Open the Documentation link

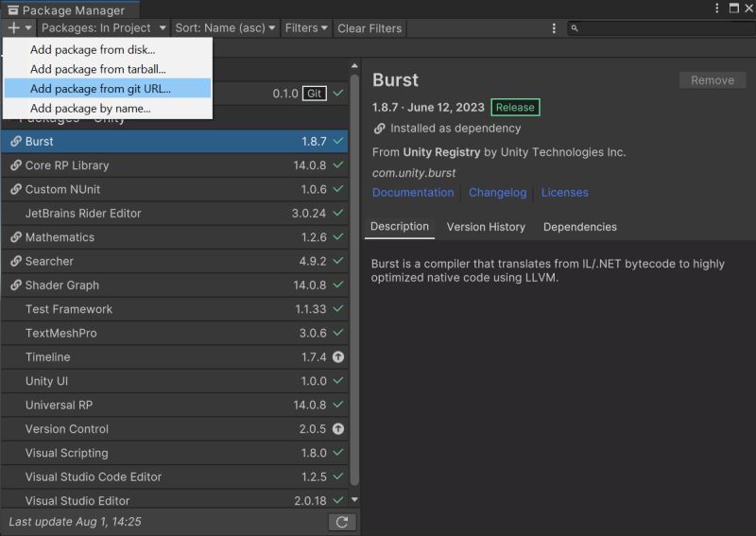(413, 193)
